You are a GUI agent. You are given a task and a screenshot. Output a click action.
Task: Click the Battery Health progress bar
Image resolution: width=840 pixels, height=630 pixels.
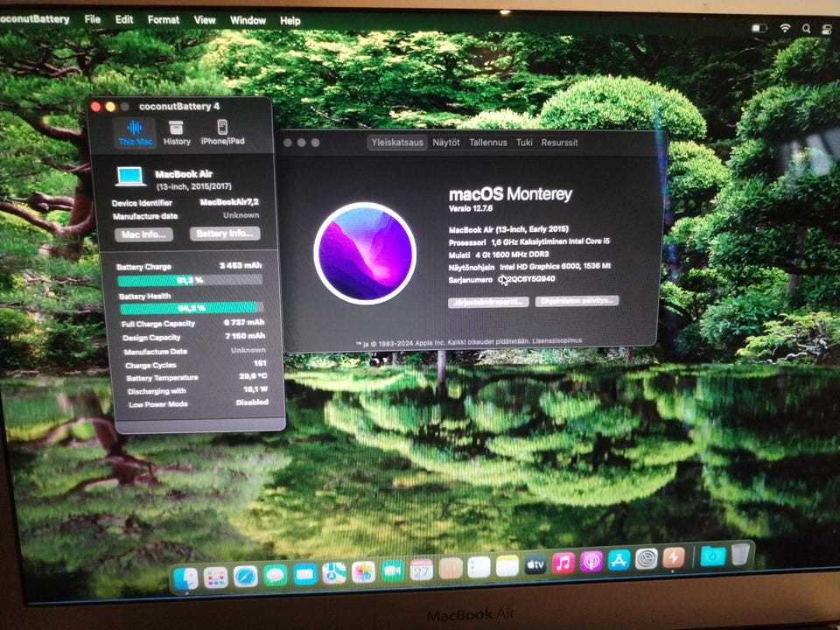(x=192, y=308)
